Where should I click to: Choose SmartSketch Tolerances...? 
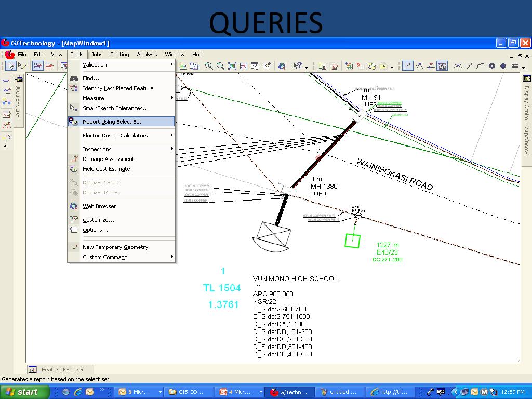pos(122,108)
